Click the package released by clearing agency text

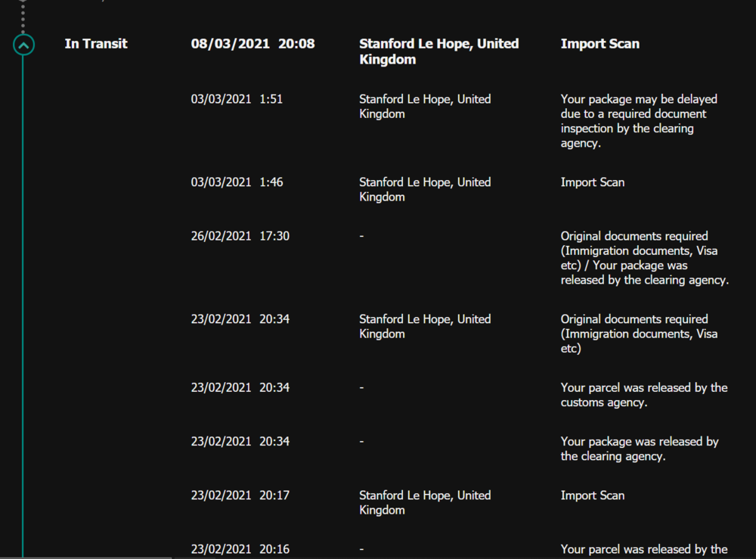[639, 449]
